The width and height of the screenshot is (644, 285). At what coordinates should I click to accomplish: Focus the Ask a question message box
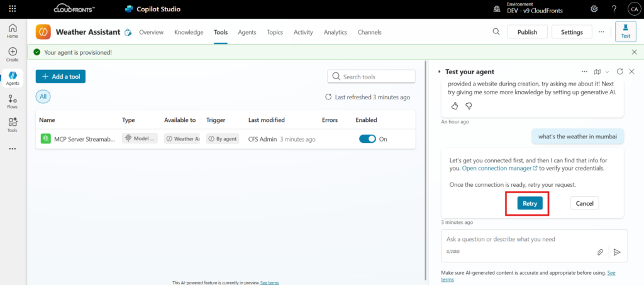[535, 245]
